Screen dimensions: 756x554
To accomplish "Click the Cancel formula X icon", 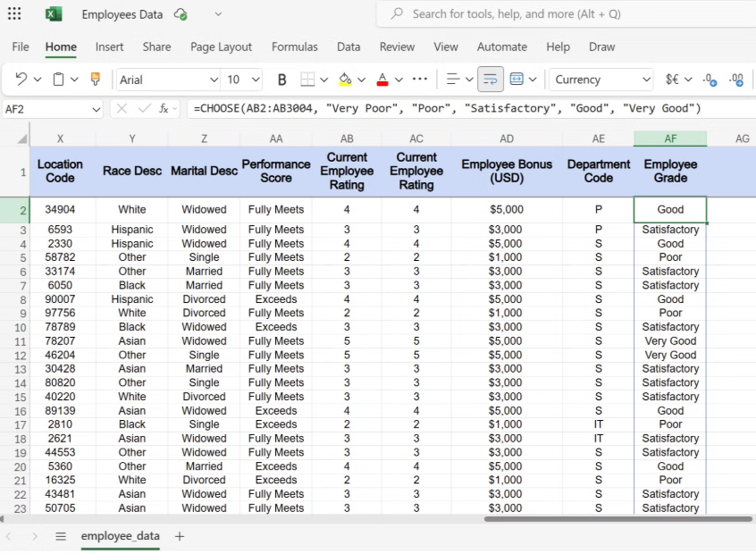I will tap(122, 109).
